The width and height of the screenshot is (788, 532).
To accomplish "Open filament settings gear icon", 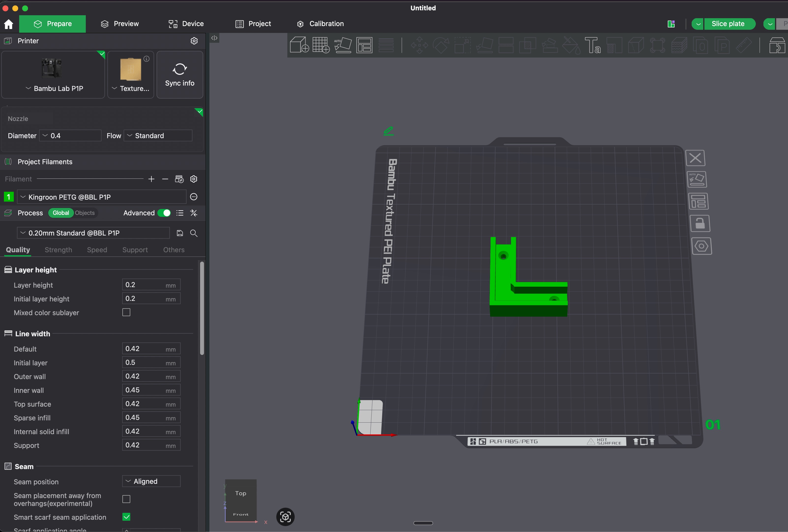I will click(x=194, y=179).
